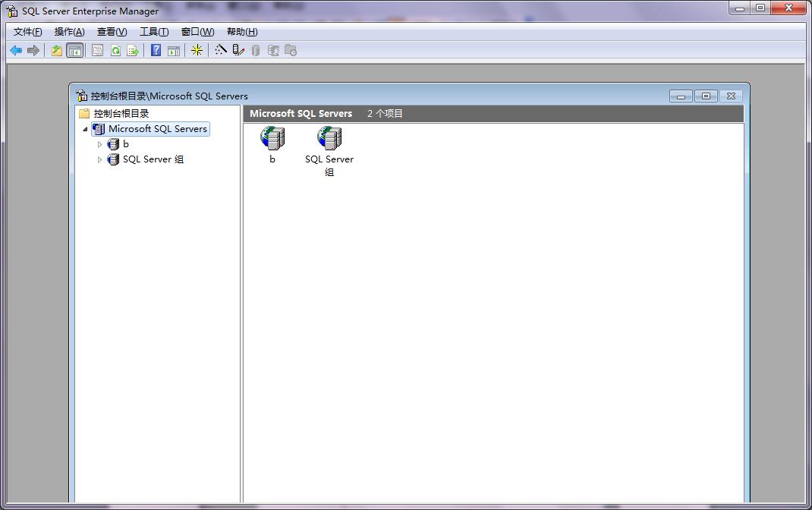The height and width of the screenshot is (510, 812).
Task: Click the yellow New starburst icon
Action: 197,50
